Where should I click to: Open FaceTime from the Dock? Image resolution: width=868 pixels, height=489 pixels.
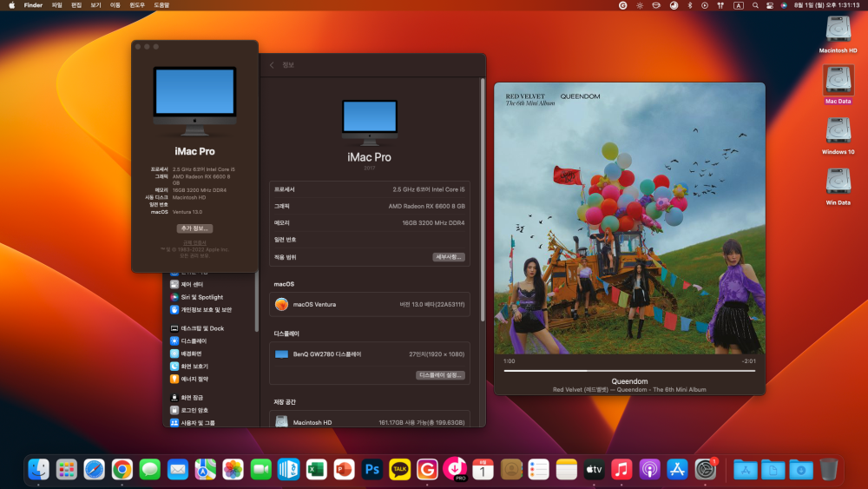260,470
